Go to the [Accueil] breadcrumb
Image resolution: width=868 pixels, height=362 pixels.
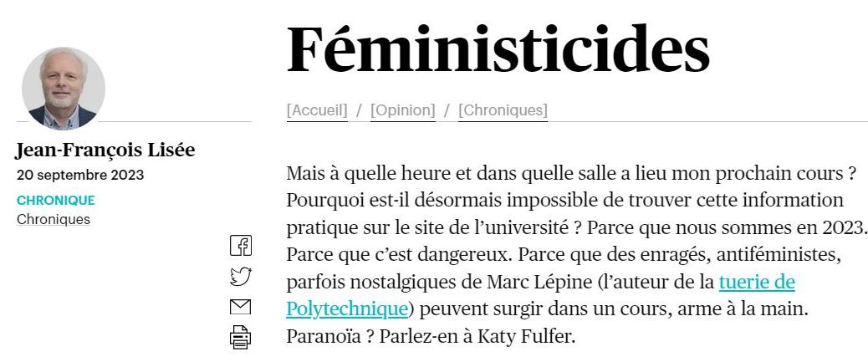317,110
